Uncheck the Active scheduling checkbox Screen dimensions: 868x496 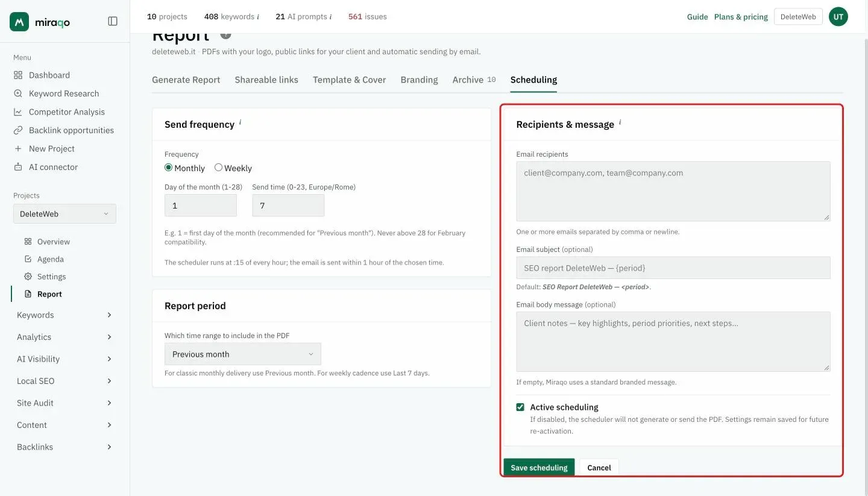coord(520,407)
